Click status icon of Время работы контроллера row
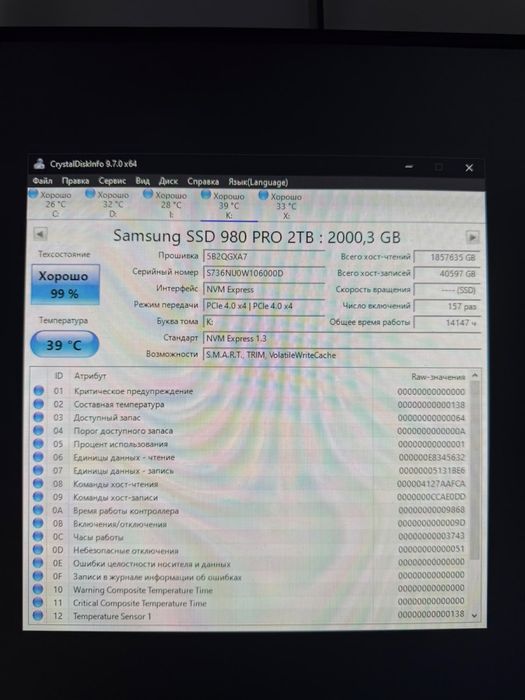Screen dimensions: 525x700 (x=38, y=510)
